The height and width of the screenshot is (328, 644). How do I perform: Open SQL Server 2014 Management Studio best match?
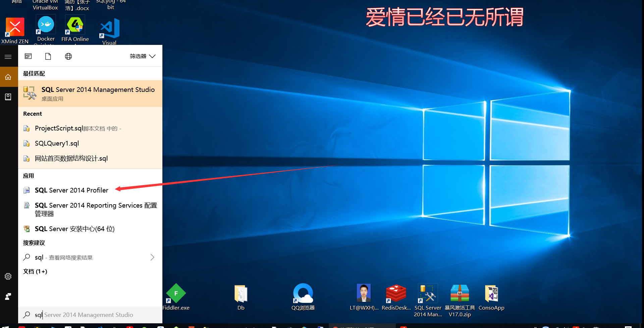[x=90, y=94]
